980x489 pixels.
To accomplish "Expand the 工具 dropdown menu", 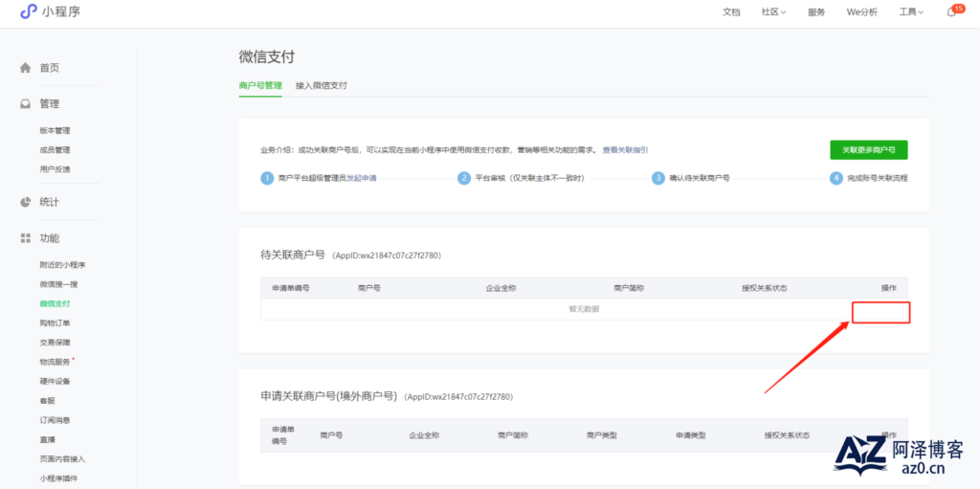I will coord(911,11).
